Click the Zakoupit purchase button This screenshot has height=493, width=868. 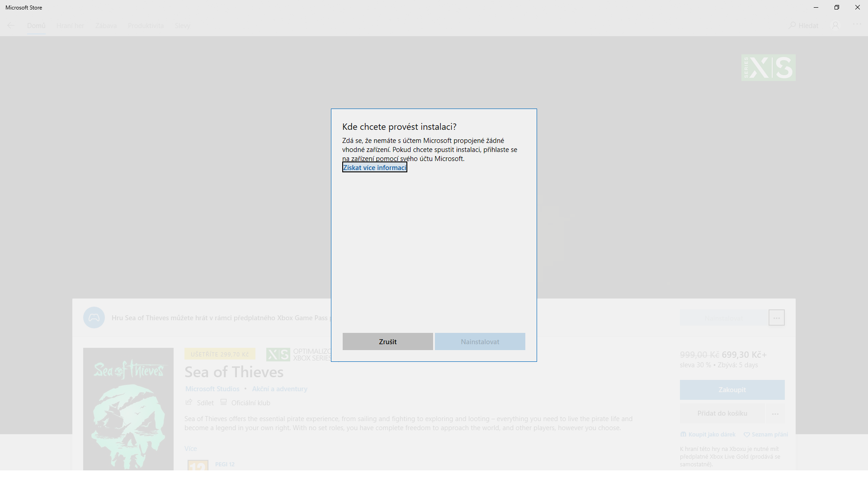point(732,390)
